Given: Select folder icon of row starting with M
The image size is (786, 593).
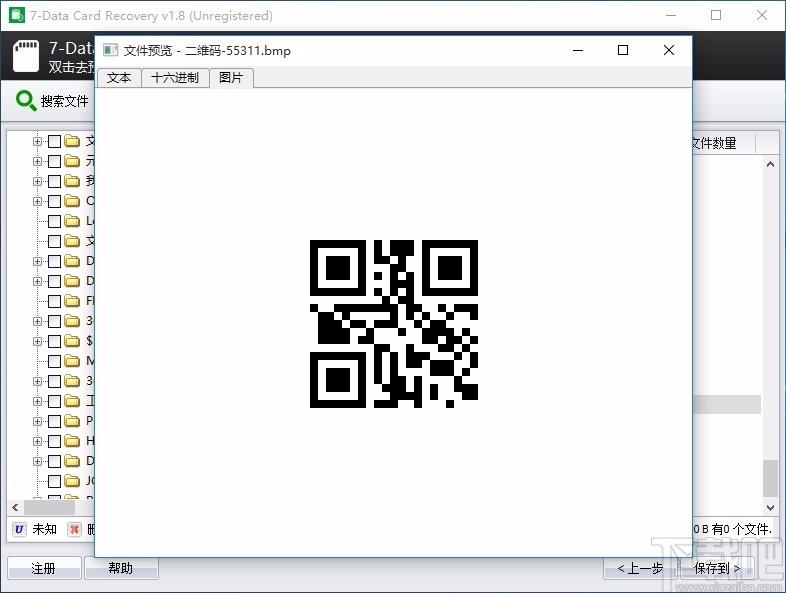Looking at the screenshot, I should (72, 361).
